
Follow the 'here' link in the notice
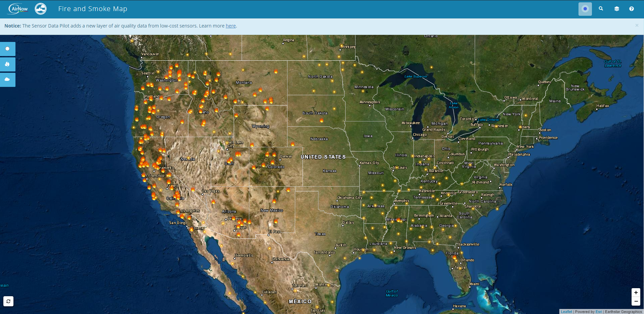(230, 26)
